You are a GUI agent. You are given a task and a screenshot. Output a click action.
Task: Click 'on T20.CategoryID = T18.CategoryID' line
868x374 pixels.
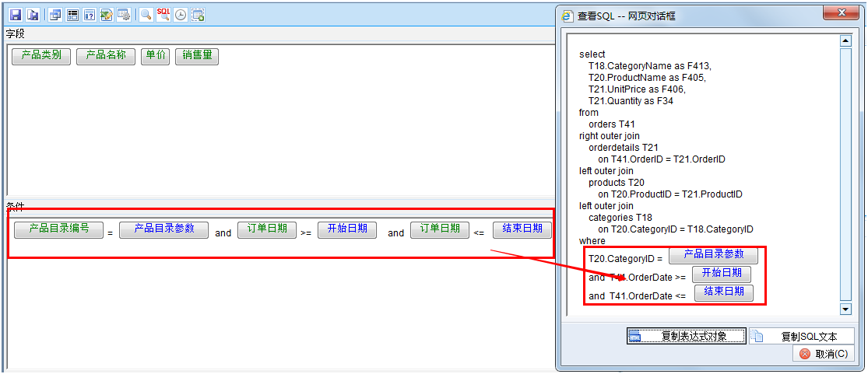(x=676, y=229)
